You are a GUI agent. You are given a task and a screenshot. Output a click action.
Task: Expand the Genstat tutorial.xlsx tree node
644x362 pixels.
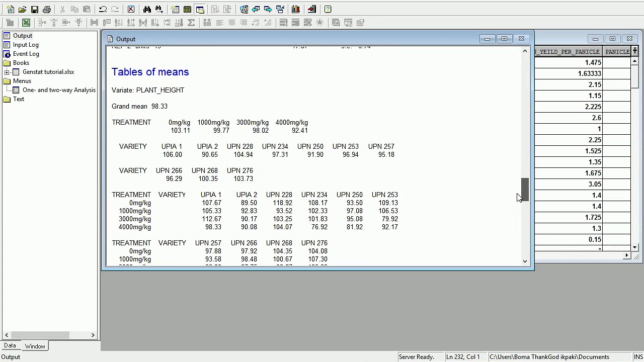click(x=7, y=72)
